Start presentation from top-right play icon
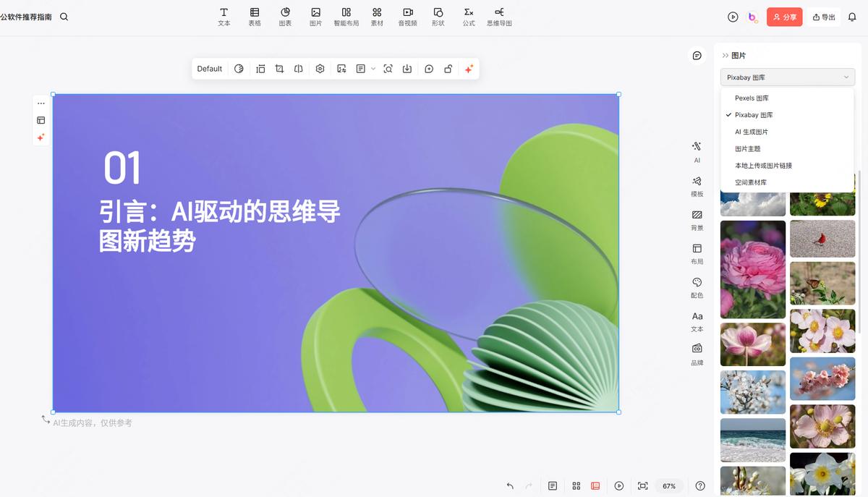 point(733,17)
